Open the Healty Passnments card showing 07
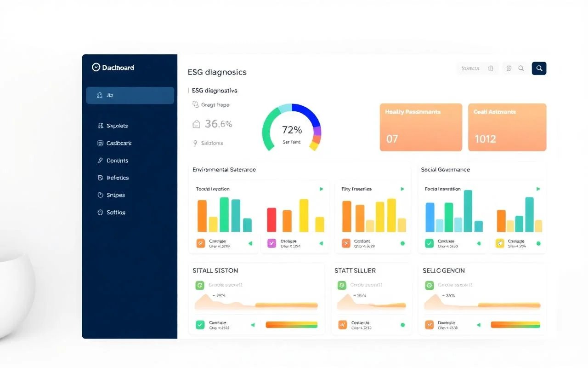588x368 pixels. 421,127
